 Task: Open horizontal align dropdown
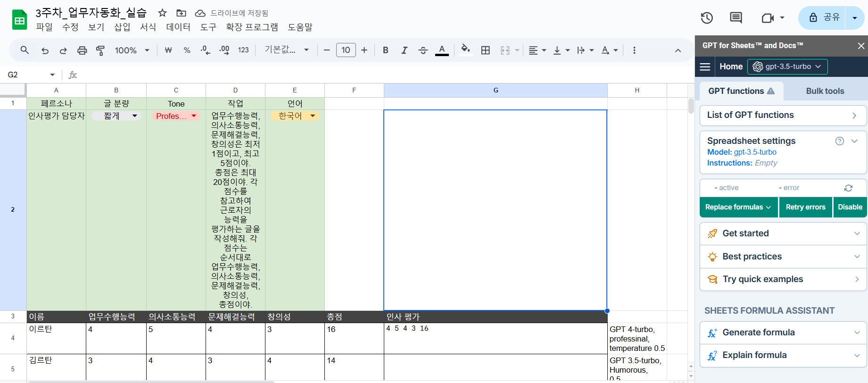(x=537, y=50)
